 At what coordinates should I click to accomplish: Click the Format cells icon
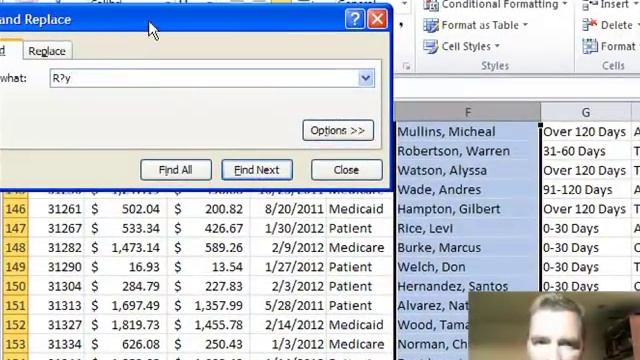tap(590, 46)
